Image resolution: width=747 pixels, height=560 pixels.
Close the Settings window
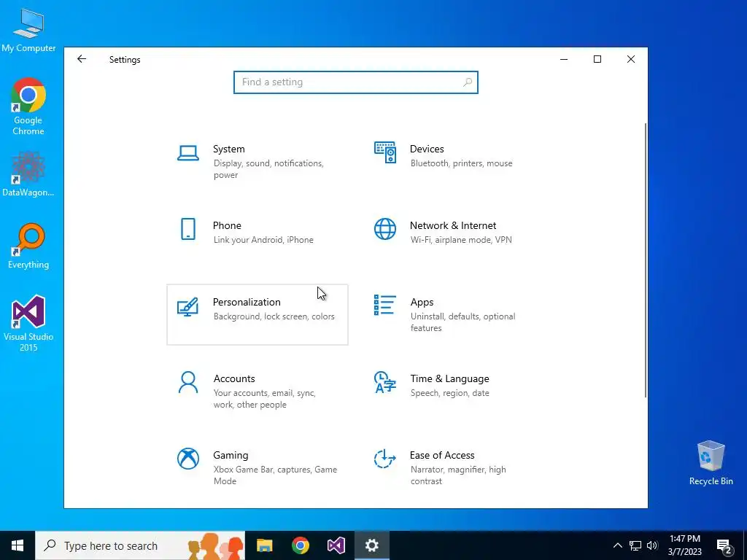point(631,59)
